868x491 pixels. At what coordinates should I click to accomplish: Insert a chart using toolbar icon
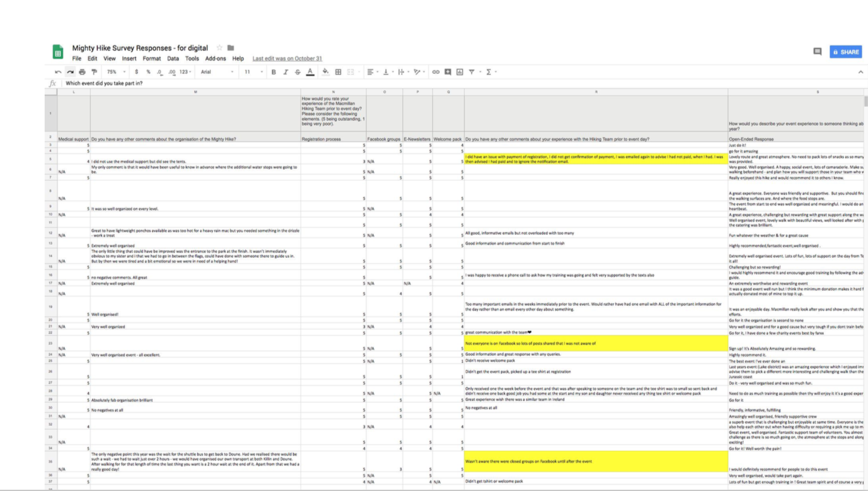[x=460, y=72]
